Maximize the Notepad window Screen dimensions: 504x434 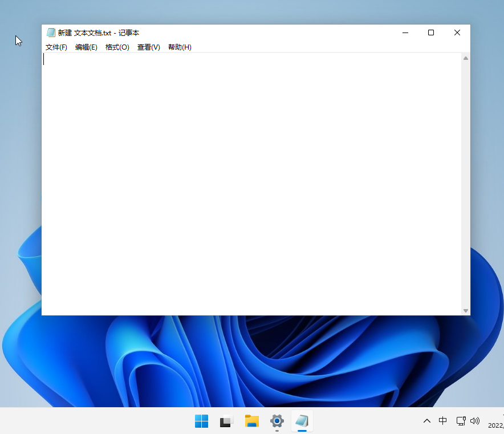431,33
